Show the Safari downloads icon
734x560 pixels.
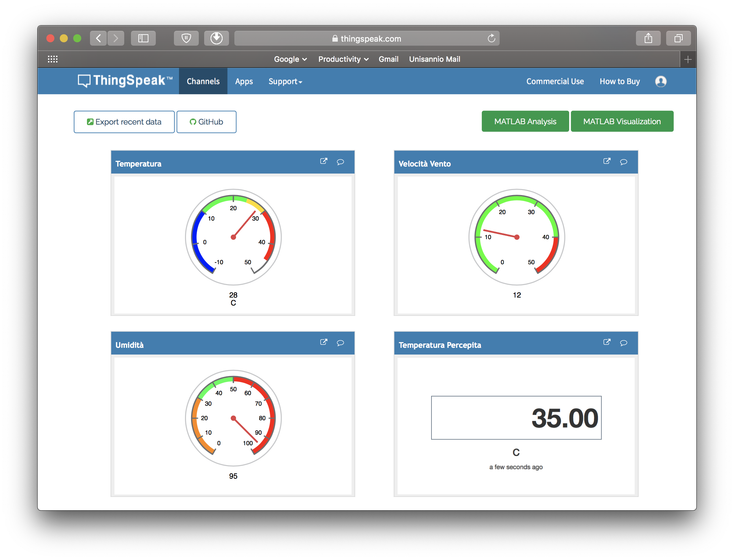[216, 39]
